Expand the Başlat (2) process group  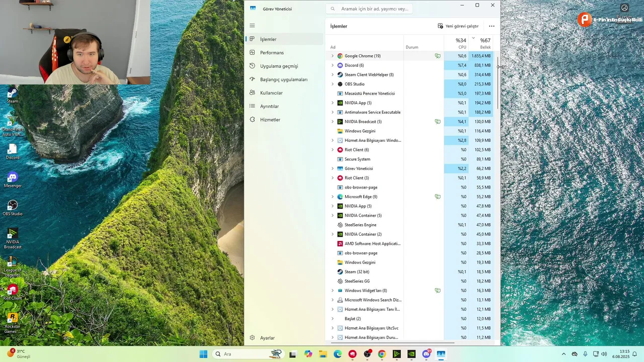coord(332,319)
